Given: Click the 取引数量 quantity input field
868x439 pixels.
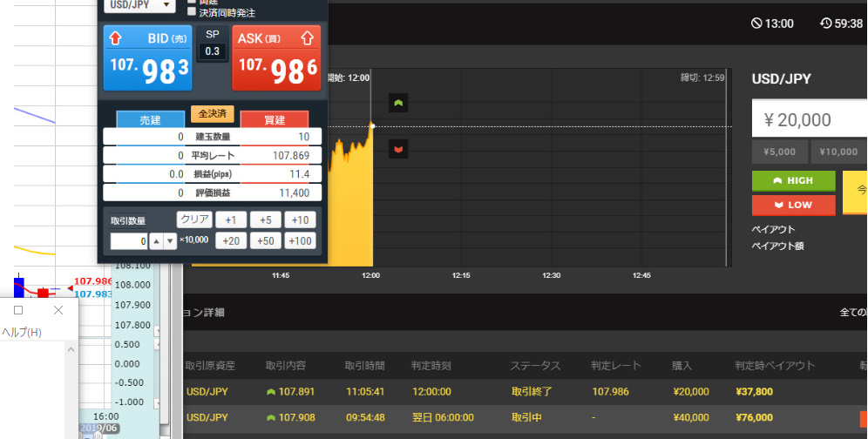Looking at the screenshot, I should tap(129, 241).
